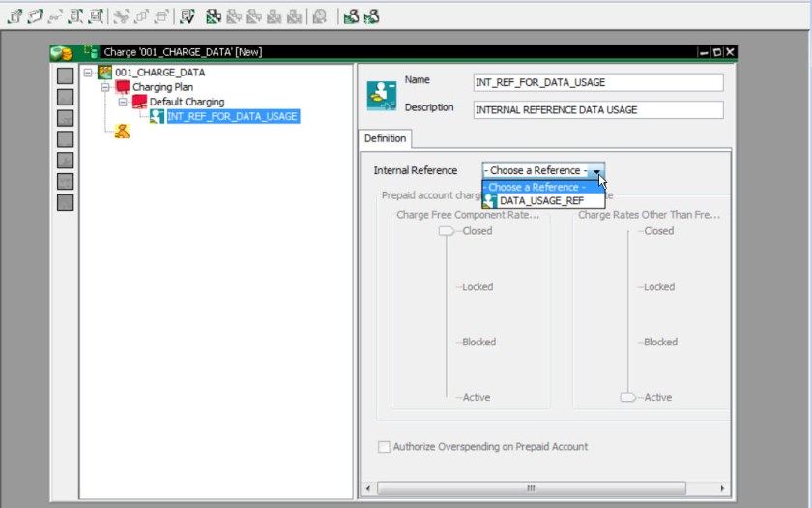
Task: Select Default Charging tree item
Action: 187,102
